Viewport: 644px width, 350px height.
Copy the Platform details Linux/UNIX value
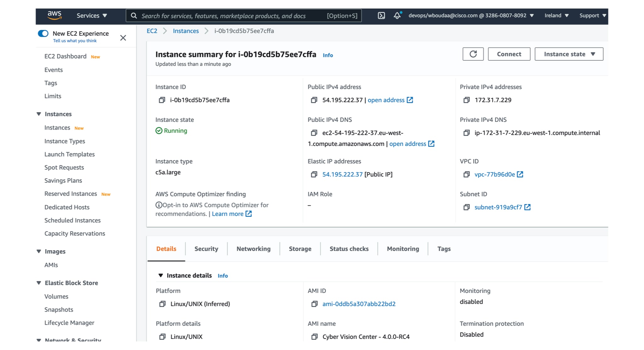click(x=162, y=336)
